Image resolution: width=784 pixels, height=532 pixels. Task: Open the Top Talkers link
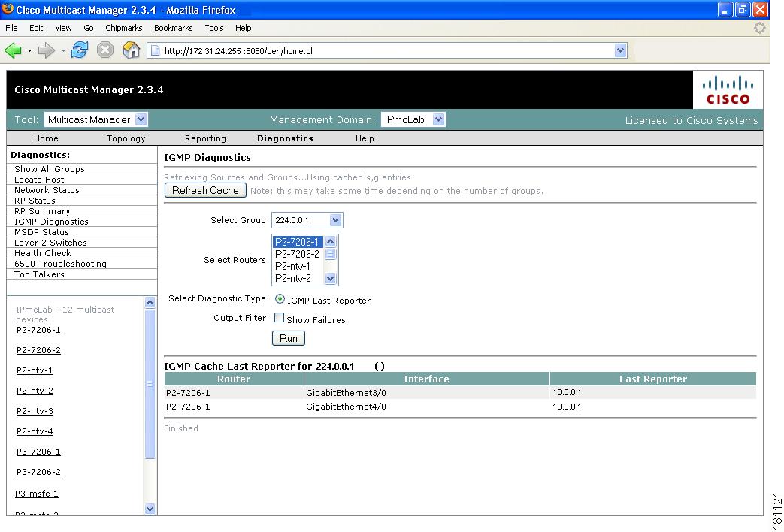tap(39, 274)
